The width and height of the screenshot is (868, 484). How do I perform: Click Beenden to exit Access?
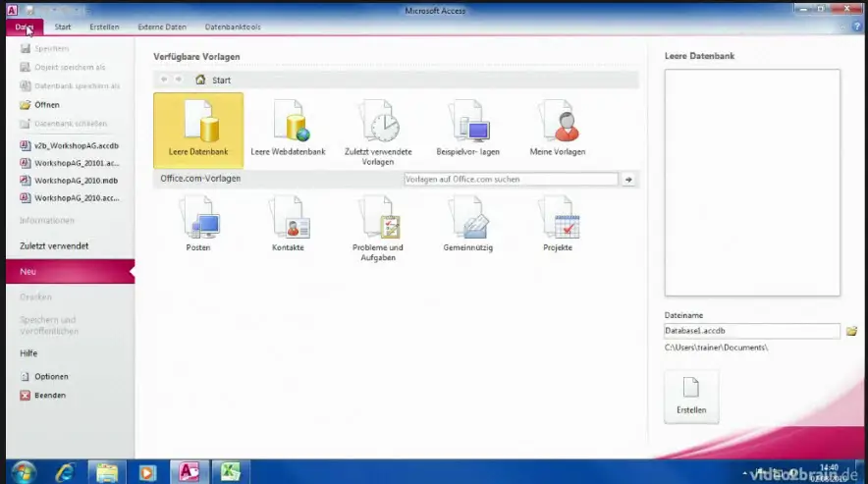(x=43, y=396)
